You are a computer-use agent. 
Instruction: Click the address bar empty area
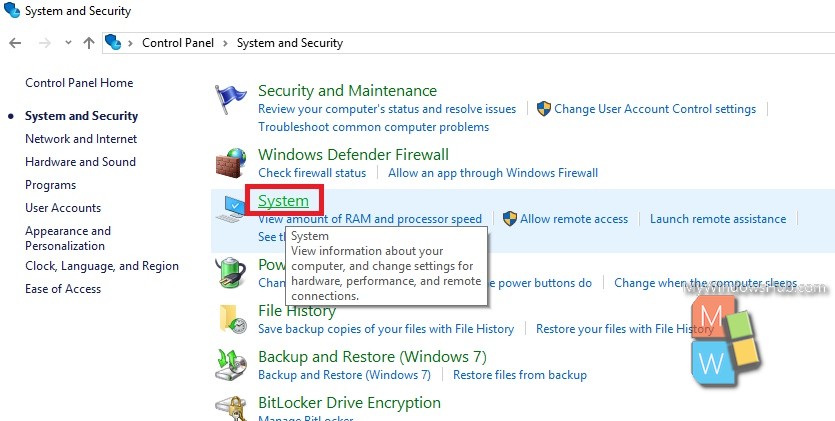[x=586, y=43]
